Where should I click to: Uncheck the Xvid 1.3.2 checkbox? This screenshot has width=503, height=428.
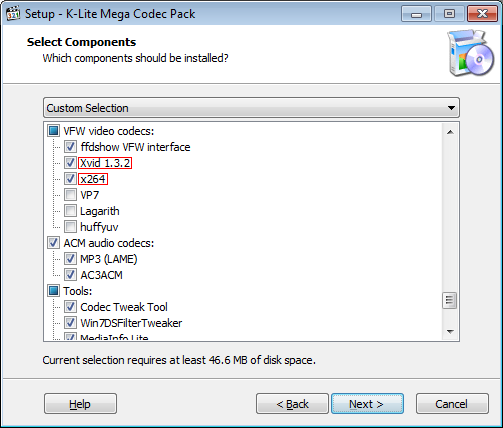click(70, 163)
